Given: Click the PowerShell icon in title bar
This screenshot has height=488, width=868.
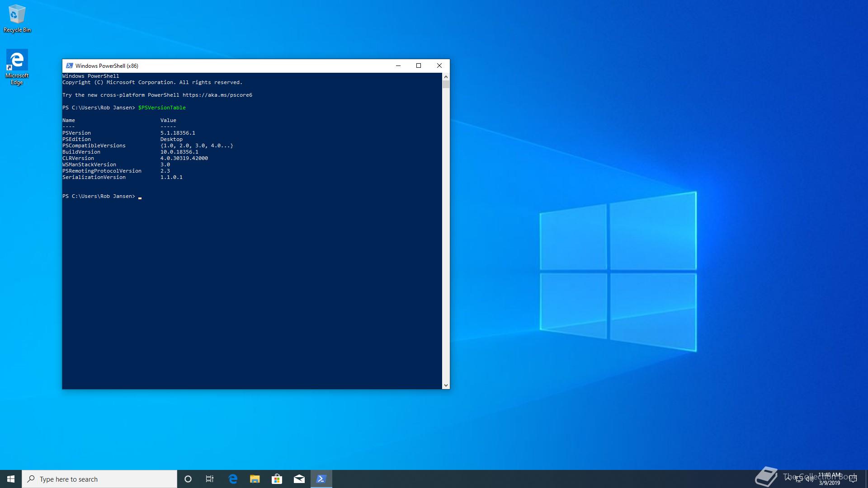Looking at the screenshot, I should coord(70,66).
